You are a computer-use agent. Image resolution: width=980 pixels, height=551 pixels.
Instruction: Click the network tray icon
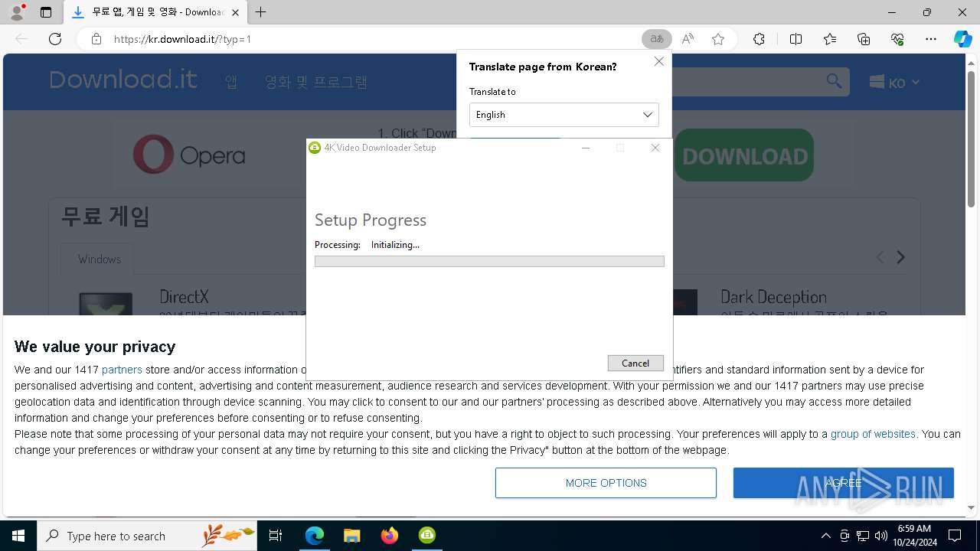pyautogui.click(x=863, y=536)
